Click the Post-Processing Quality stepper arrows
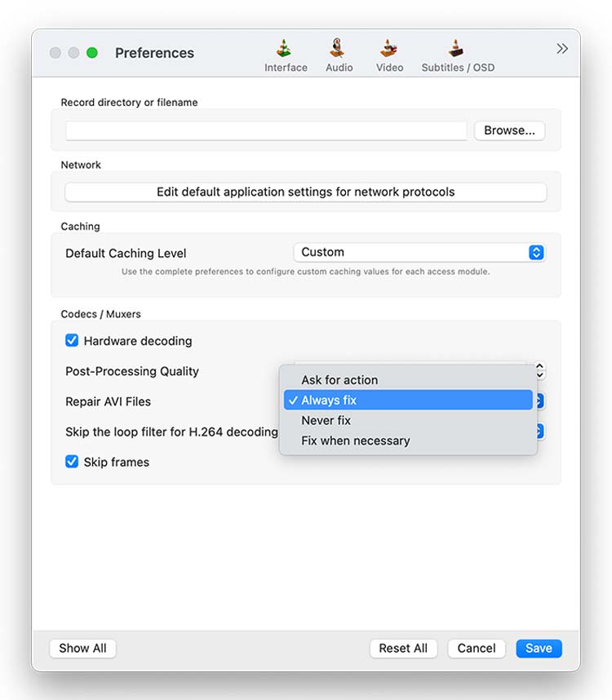612x700 pixels. point(540,371)
